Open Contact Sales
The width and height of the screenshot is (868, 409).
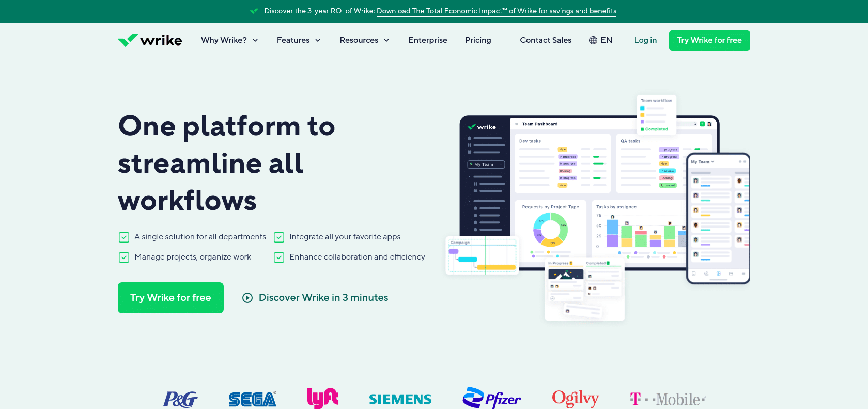coord(546,40)
